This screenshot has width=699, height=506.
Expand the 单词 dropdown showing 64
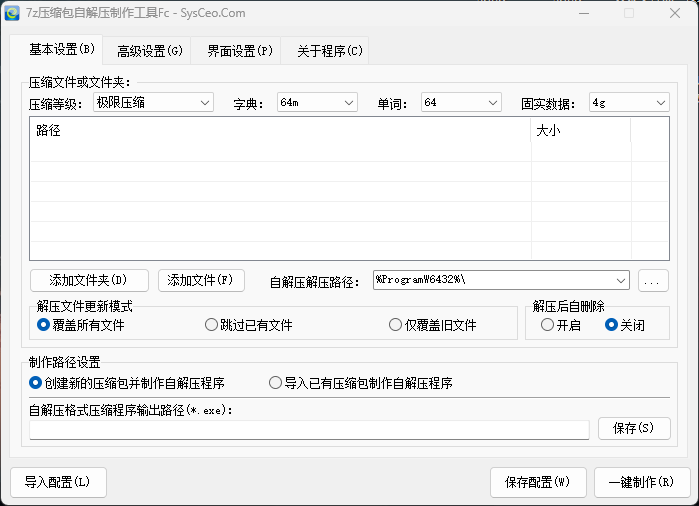click(461, 103)
